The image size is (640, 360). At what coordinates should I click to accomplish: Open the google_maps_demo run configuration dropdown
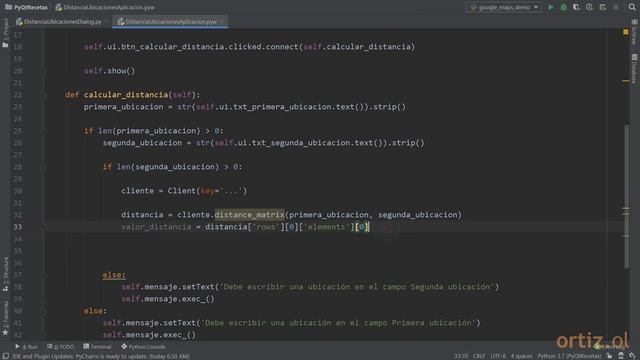[x=504, y=7]
